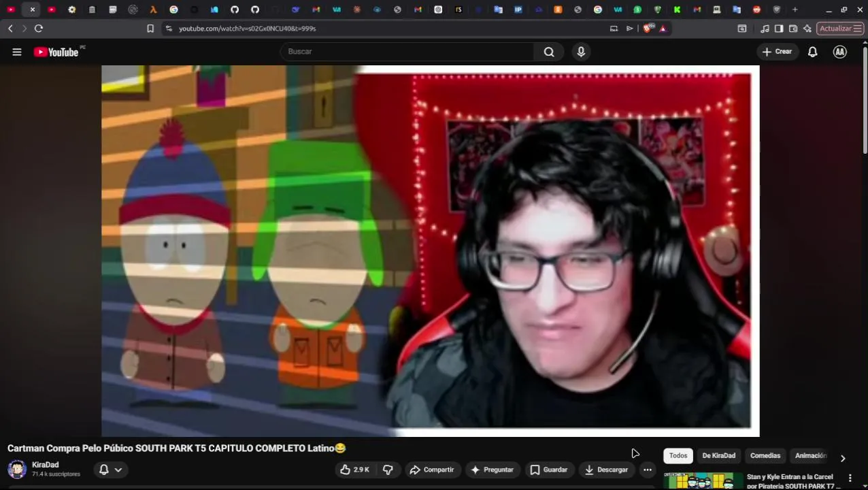Open options menu for Stan y Kyle video
This screenshot has height=490, width=868.
pos(850,478)
